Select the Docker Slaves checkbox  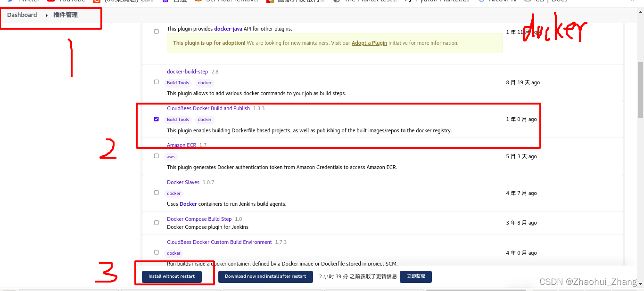[157, 193]
